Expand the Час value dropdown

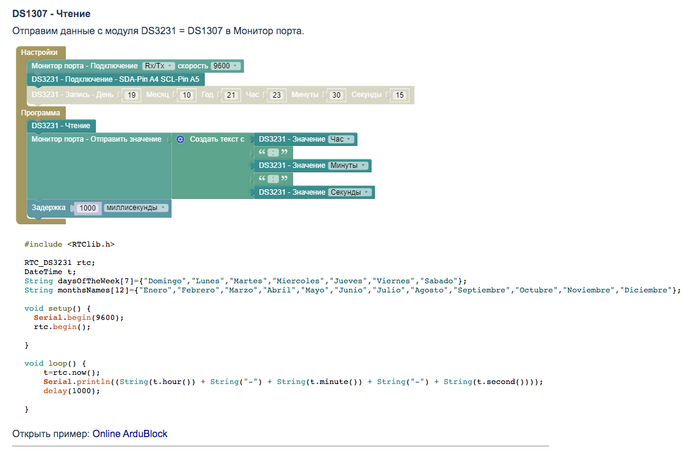tap(342, 139)
